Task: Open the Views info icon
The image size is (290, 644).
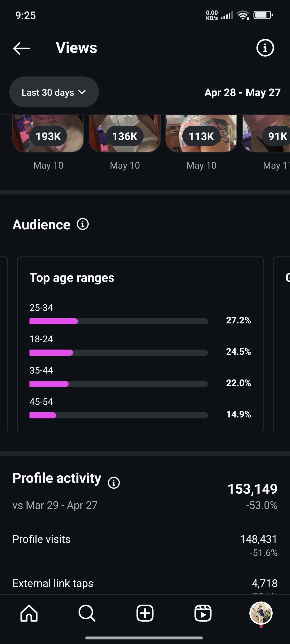Action: (265, 48)
